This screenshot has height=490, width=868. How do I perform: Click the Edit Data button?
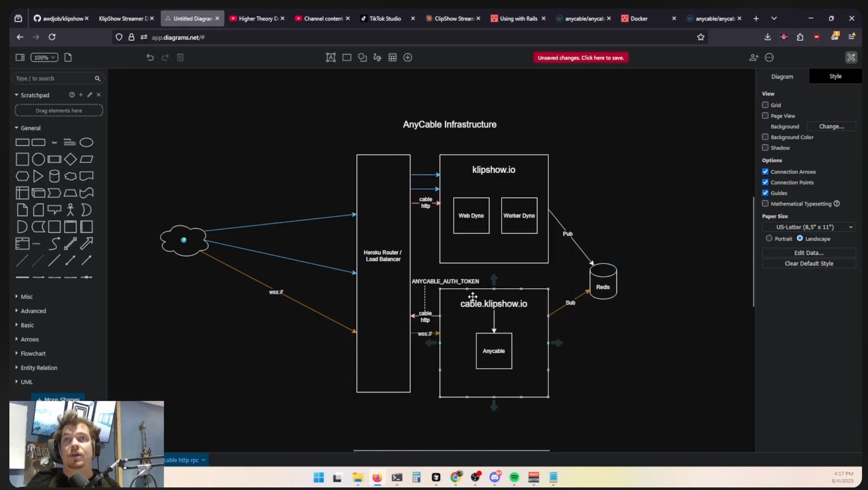point(809,253)
